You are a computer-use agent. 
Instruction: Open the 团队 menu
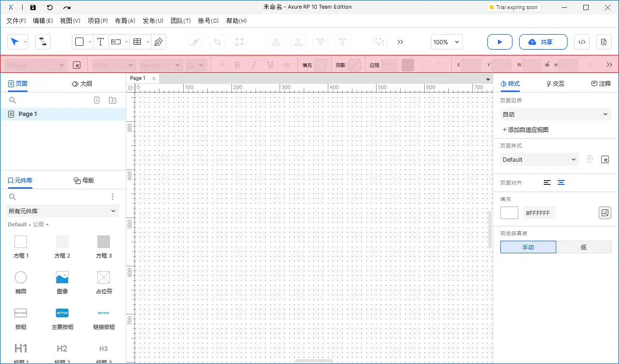pos(181,21)
